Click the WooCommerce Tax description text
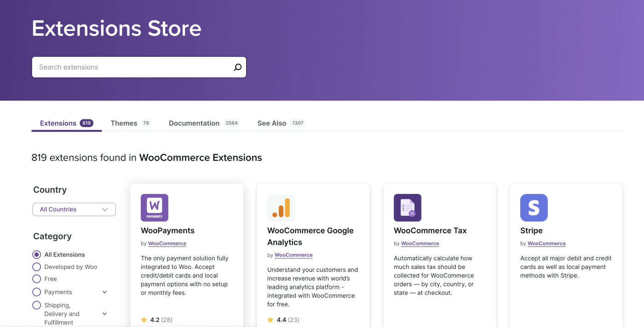 434,275
